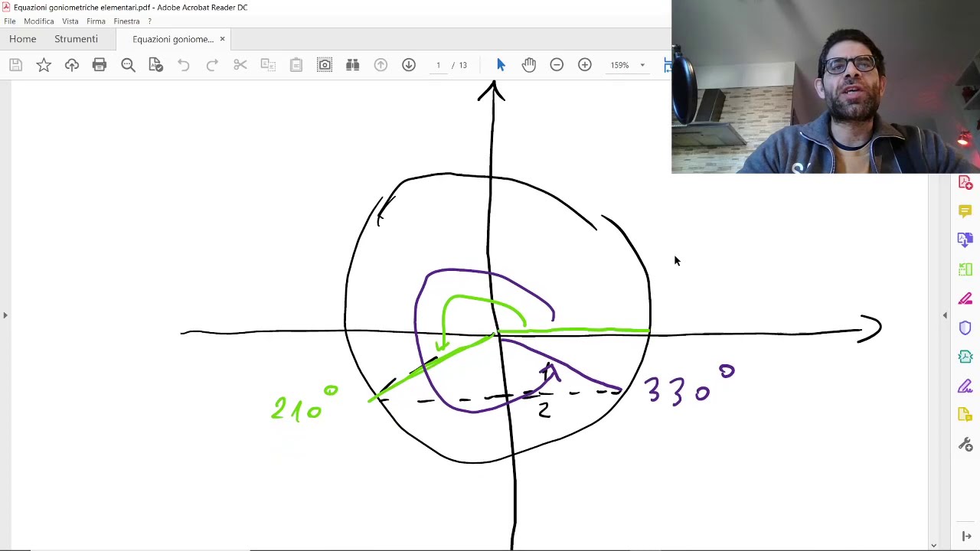Click the Save file icon
Viewport: 980px width, 551px height.
(x=15, y=65)
